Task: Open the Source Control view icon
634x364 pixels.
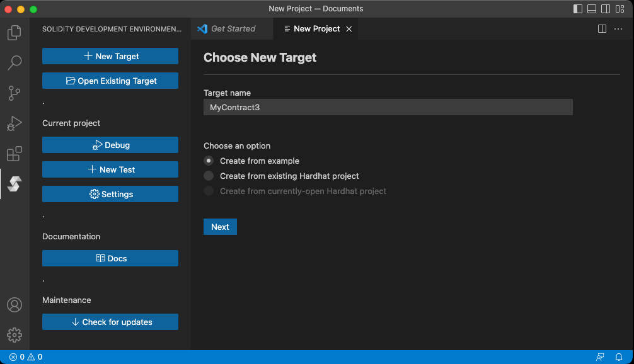Action: [x=14, y=93]
